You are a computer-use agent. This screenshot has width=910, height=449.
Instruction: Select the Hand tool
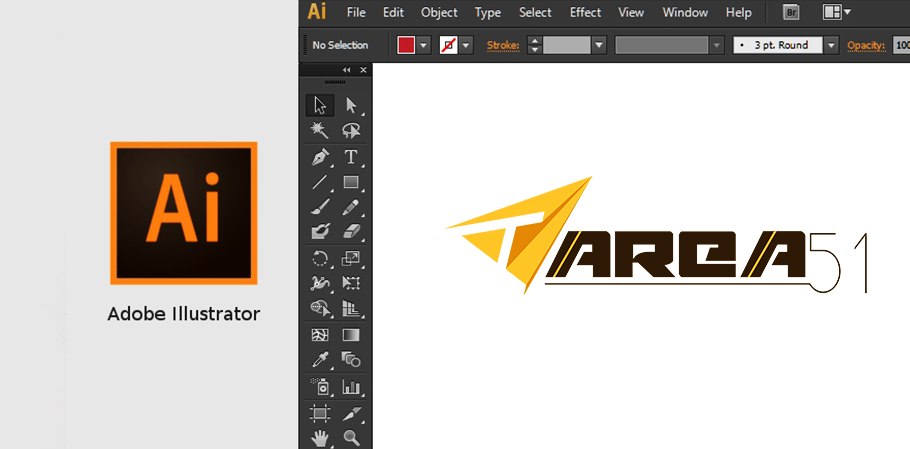320,438
